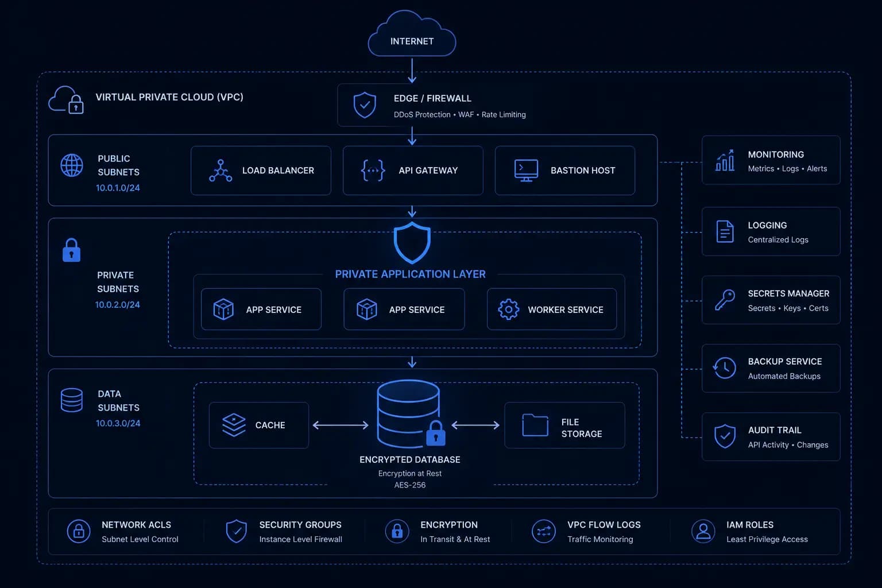This screenshot has height=588, width=882.
Task: Click the Public Subnets globe icon
Action: 72,165
